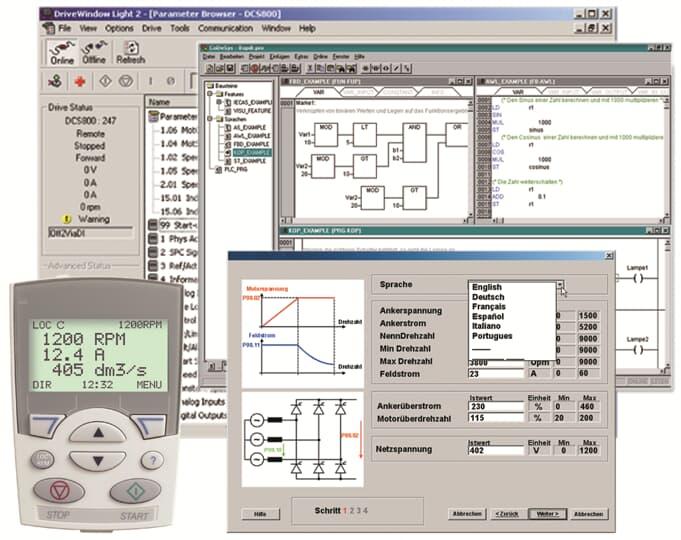Choose Español in the language list
This screenshot has height=540, width=681.
click(x=488, y=317)
